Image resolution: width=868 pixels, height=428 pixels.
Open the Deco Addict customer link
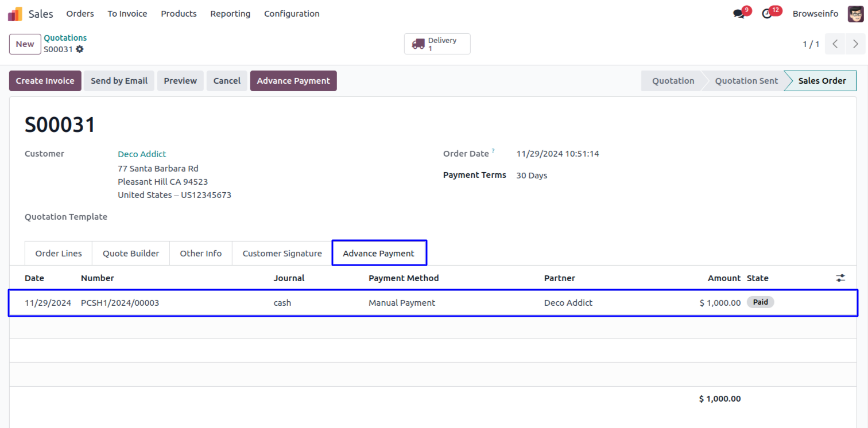click(142, 154)
